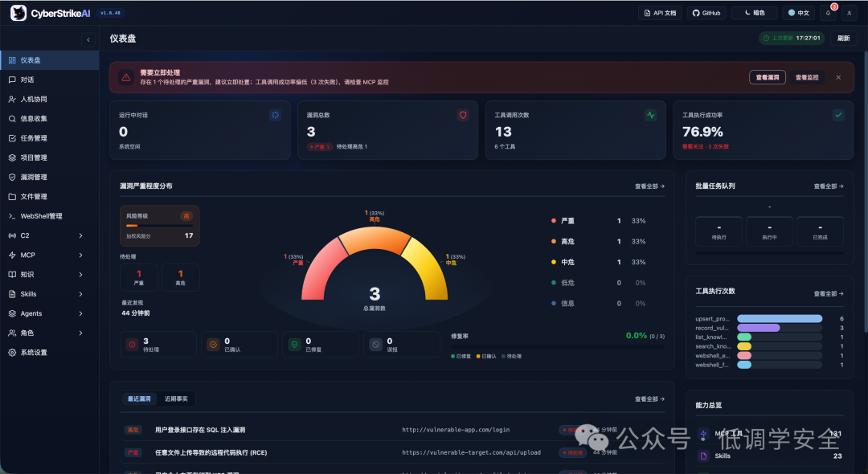Click the 待执行 queue box

point(719,231)
